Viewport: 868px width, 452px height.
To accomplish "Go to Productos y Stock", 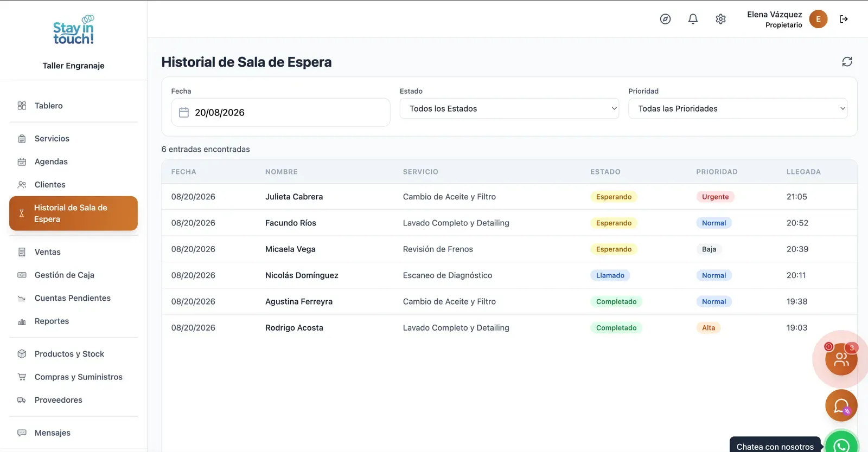I will 73,354.
